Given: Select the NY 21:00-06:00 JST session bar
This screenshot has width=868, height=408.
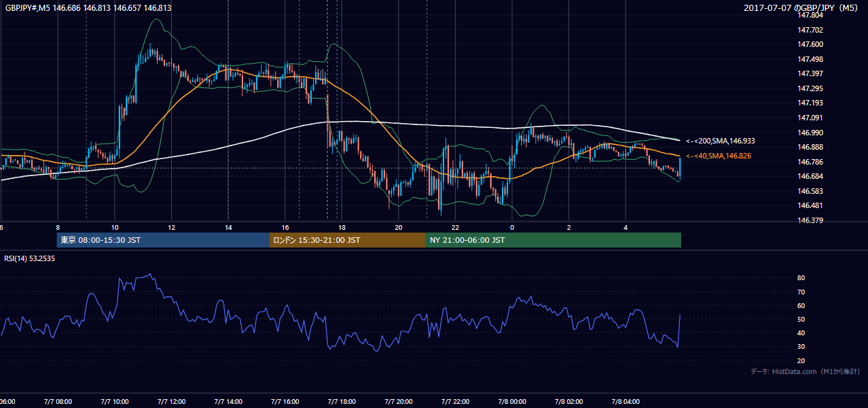Looking at the screenshot, I should click(x=554, y=240).
